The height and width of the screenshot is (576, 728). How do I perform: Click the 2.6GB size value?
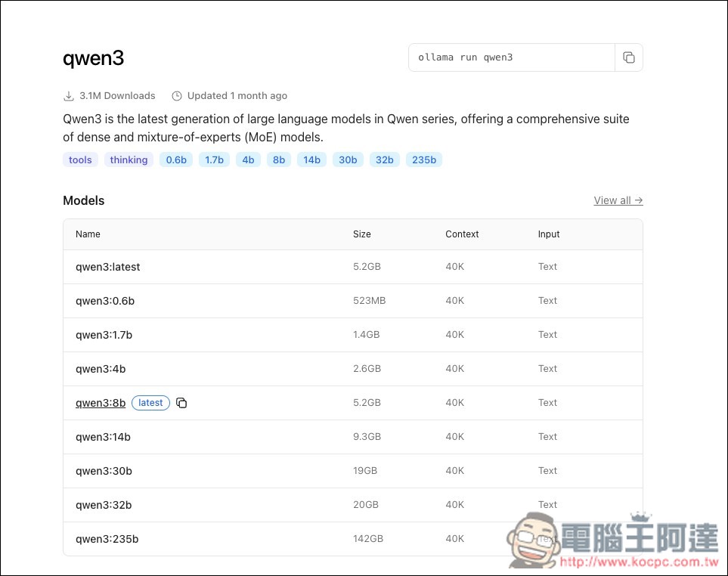[367, 369]
